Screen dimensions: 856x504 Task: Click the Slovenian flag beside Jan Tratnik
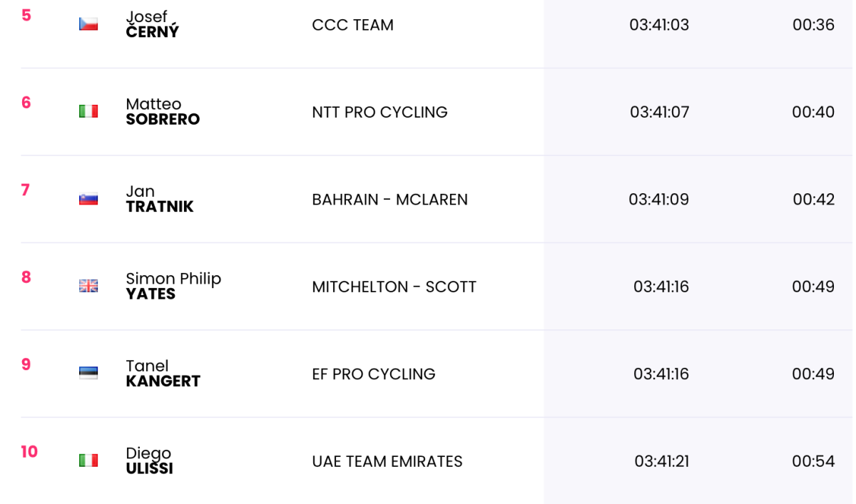pyautogui.click(x=88, y=199)
